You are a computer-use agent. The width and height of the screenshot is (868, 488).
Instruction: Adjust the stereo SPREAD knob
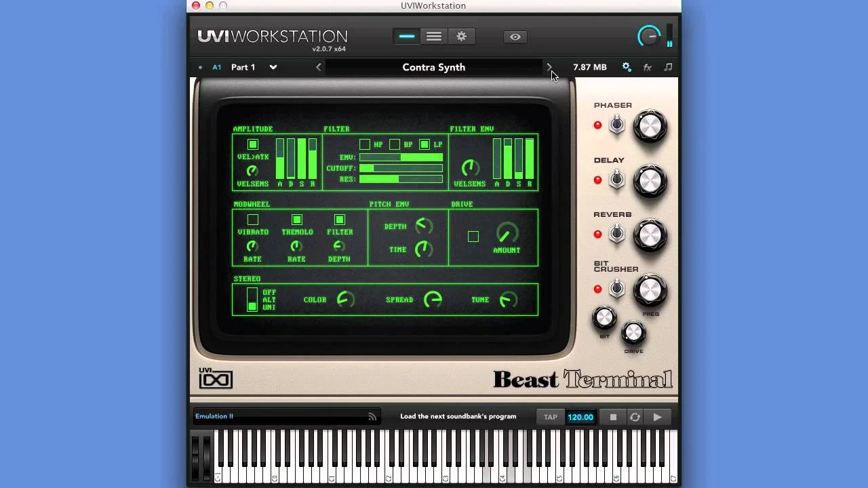pos(433,300)
